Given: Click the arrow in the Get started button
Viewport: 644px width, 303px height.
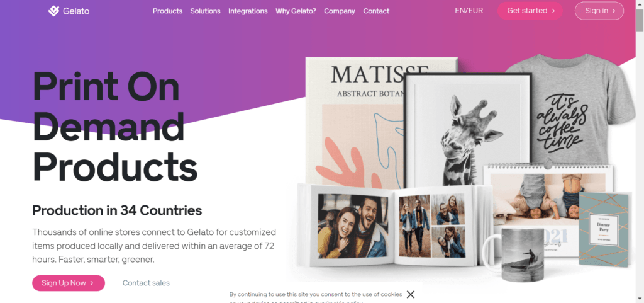Looking at the screenshot, I should pyautogui.click(x=553, y=11).
